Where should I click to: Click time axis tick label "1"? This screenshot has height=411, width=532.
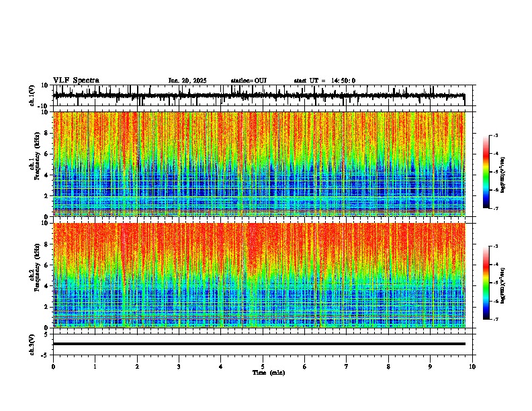95,367
